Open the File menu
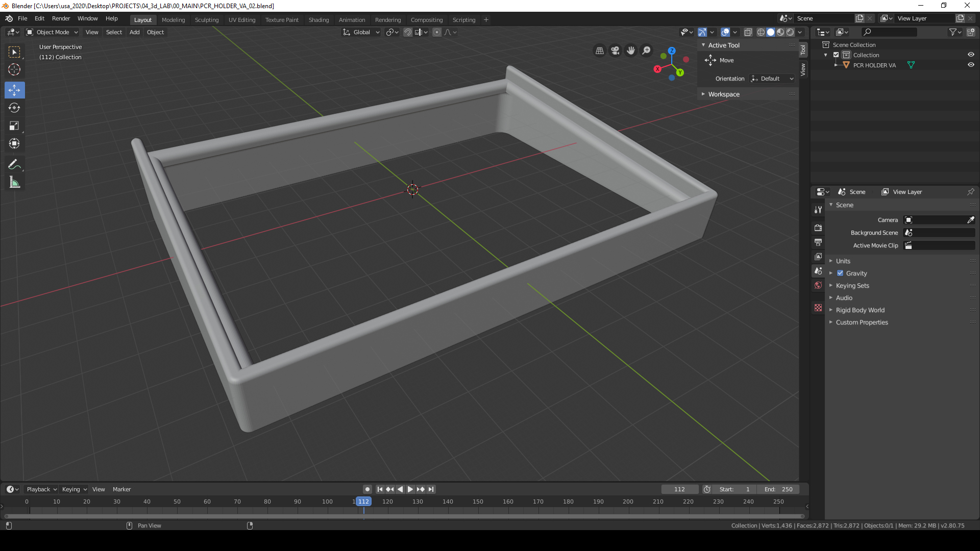980x551 pixels. click(22, 18)
